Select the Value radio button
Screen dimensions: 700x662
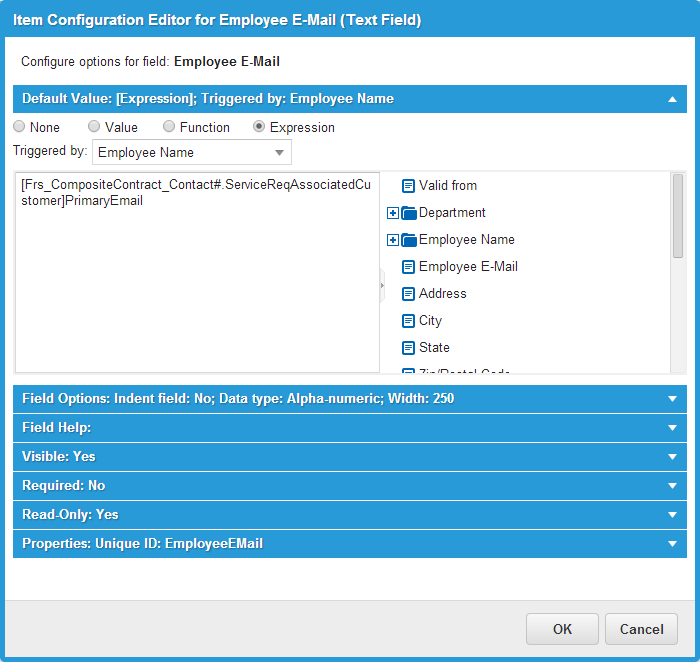(94, 127)
